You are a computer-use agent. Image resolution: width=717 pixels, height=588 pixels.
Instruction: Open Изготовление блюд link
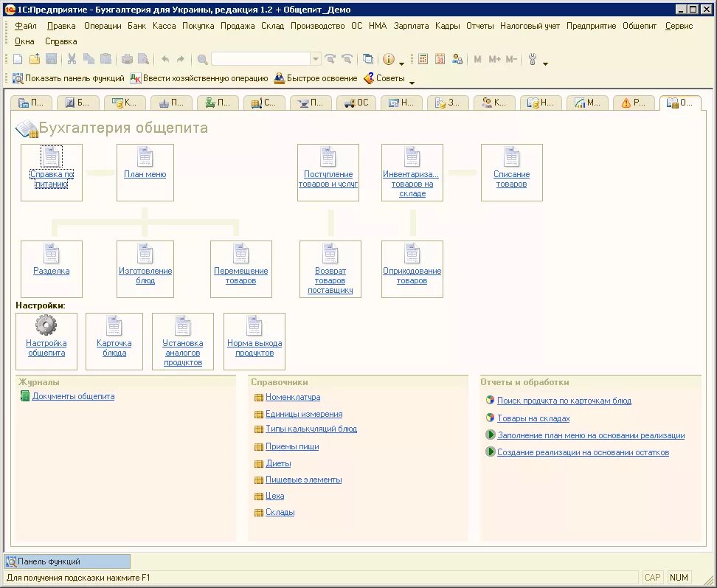click(145, 275)
